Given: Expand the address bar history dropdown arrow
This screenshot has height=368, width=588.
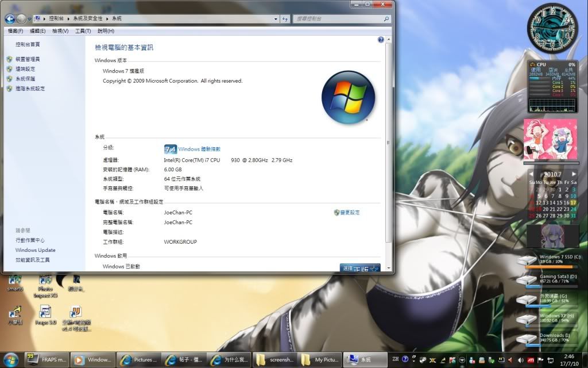Looking at the screenshot, I should tap(276, 19).
